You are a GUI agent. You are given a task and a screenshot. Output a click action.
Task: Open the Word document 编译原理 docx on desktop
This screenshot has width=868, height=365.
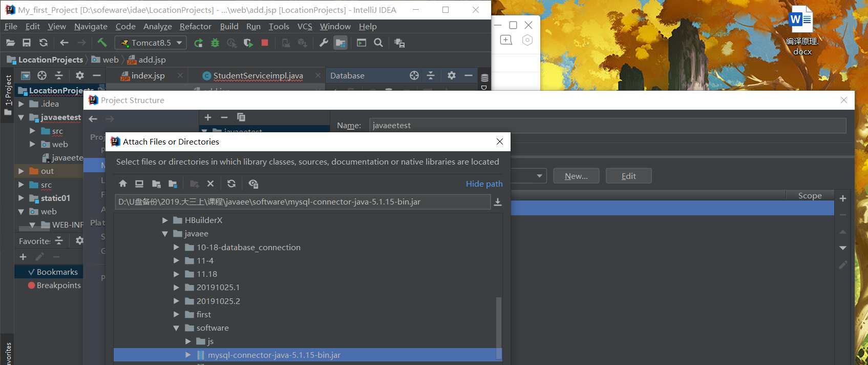[802, 30]
